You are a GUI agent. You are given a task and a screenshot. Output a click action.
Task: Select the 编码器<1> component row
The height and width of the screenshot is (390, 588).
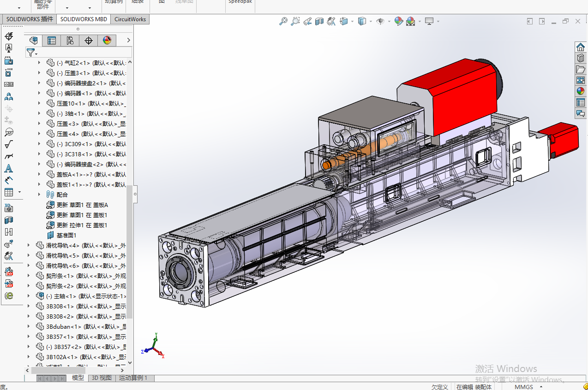[x=86, y=93]
